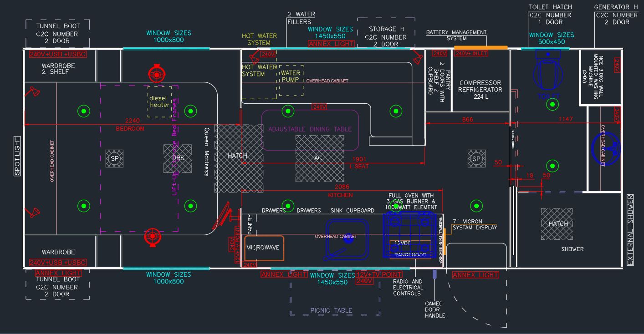Select the "240V+ INLET" tag
The width and height of the screenshot is (644, 334).
click(471, 54)
